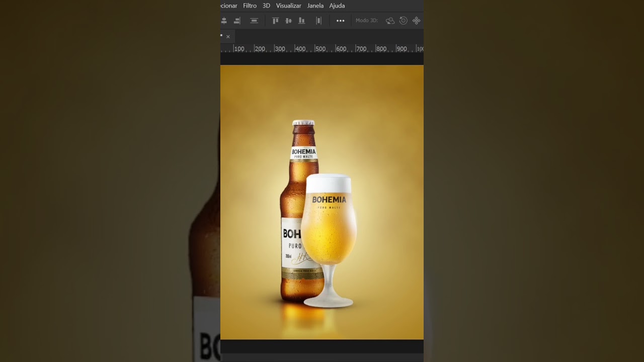The image size is (644, 362).
Task: Open the Ajuda menu
Action: (x=337, y=6)
